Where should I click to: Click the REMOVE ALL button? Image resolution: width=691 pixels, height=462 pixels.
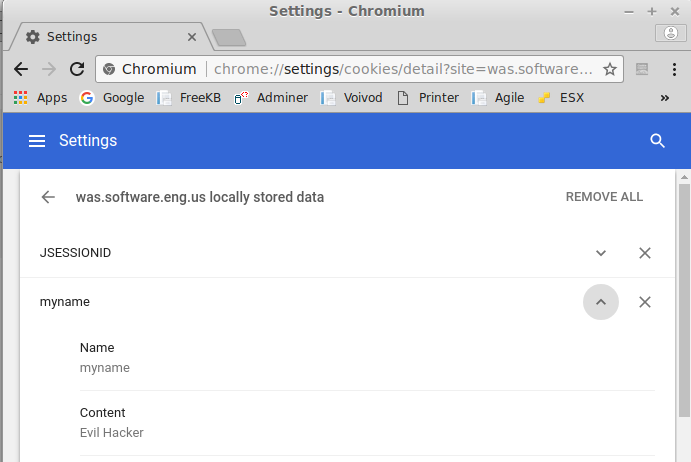604,197
